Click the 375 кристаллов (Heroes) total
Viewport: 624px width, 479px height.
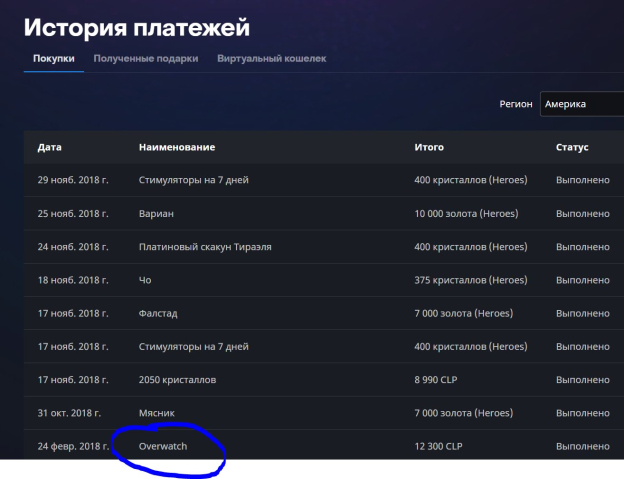[471, 280]
